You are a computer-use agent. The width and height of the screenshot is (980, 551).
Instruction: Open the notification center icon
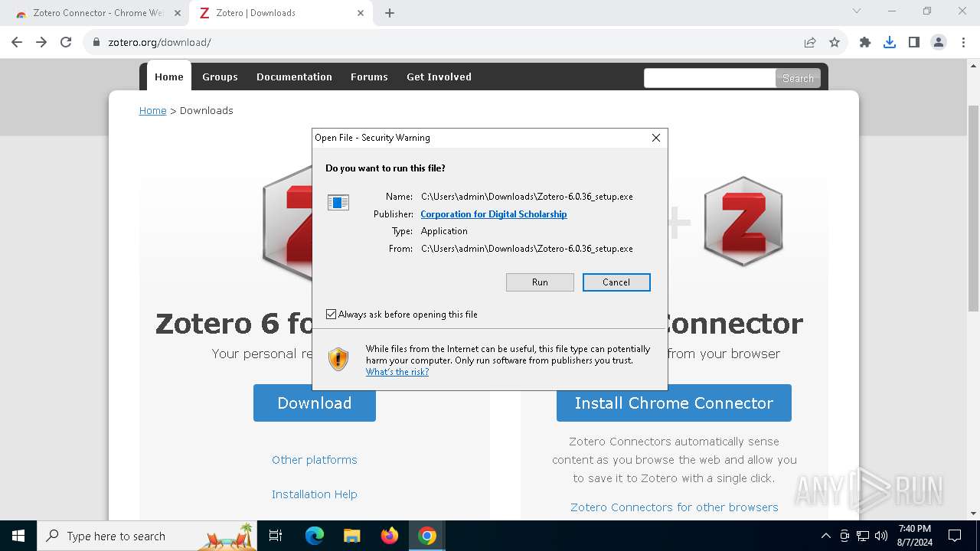(x=955, y=536)
